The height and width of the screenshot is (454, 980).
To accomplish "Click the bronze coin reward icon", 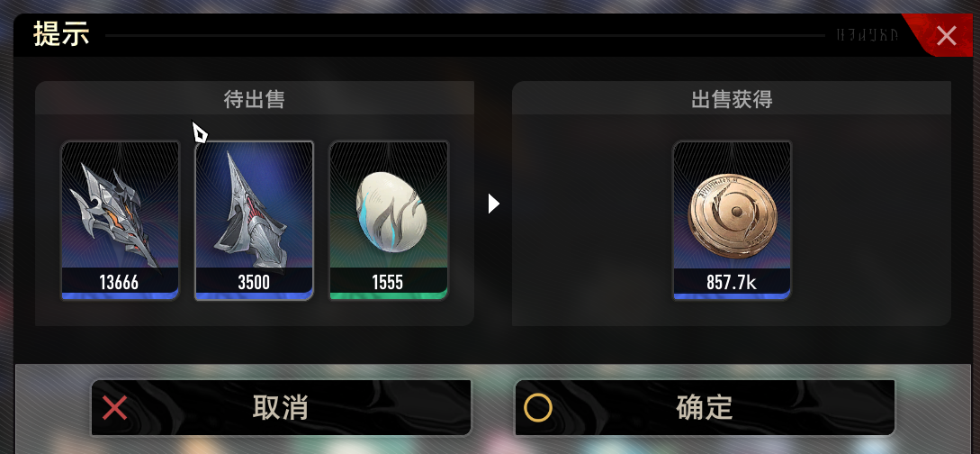I will 732,213.
